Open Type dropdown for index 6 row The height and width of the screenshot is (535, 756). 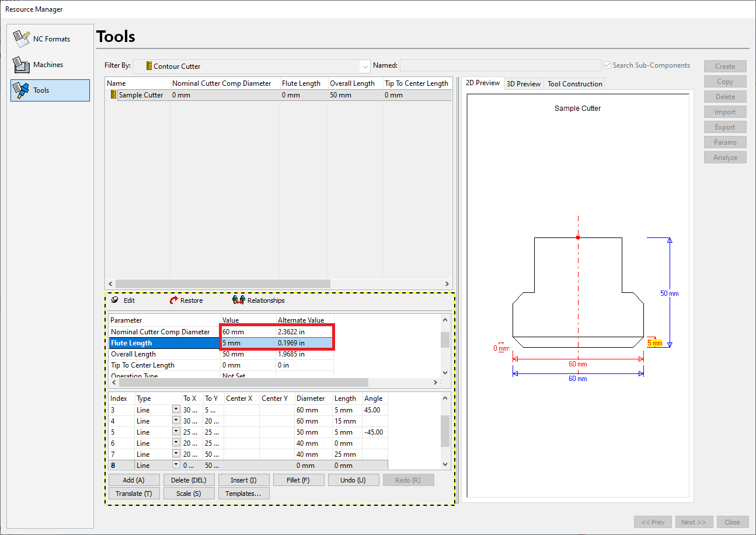(x=176, y=443)
